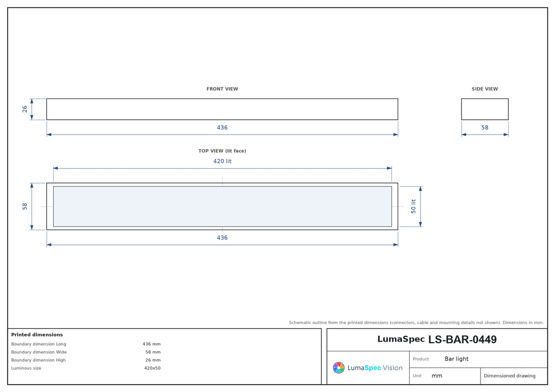Viewport: 555px width, 392px height.
Task: Select the mm unit value
Action: [x=437, y=376]
